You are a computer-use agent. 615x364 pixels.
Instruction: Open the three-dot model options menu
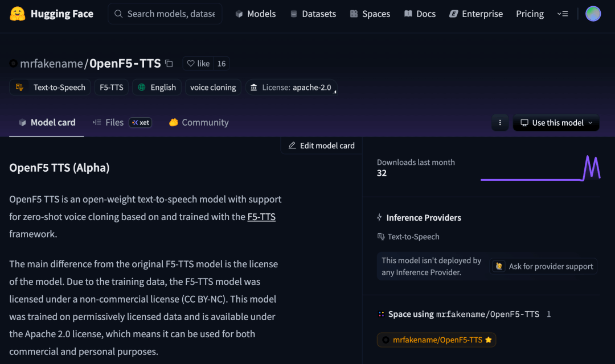pos(500,123)
